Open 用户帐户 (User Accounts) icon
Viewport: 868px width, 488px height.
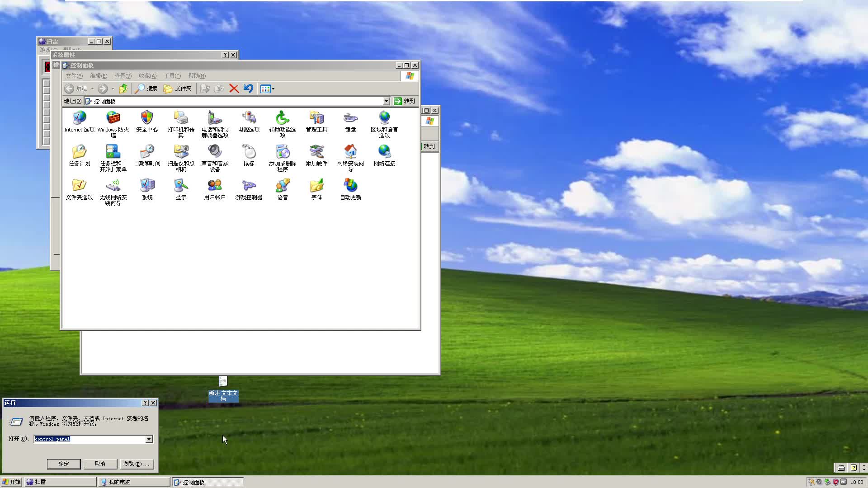pos(215,186)
